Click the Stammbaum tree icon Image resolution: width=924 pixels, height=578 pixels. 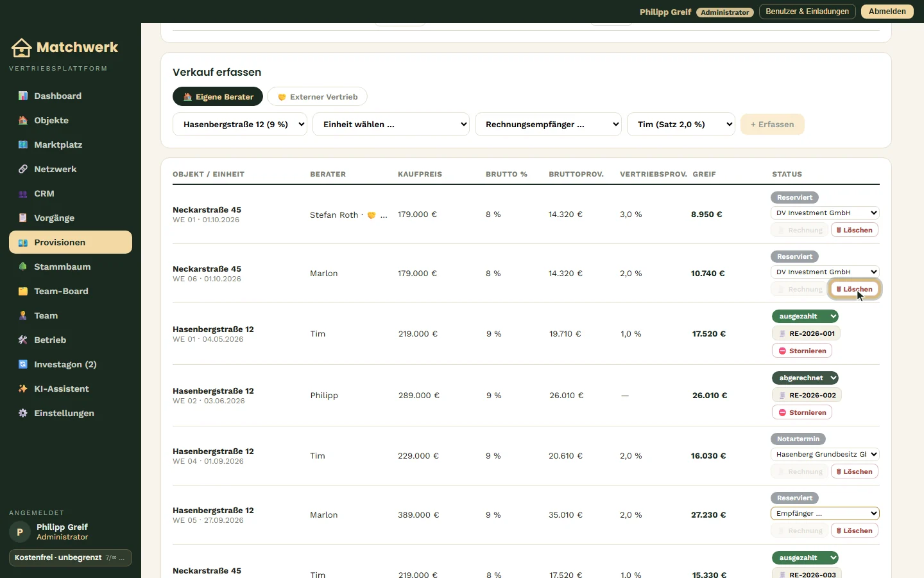coord(23,267)
